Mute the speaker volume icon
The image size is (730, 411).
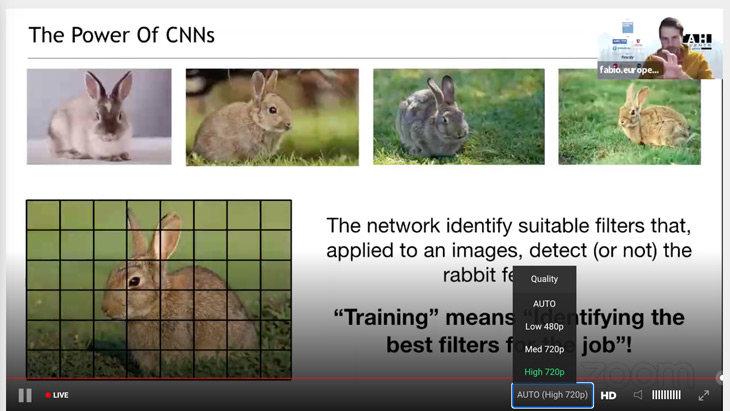pyautogui.click(x=638, y=395)
